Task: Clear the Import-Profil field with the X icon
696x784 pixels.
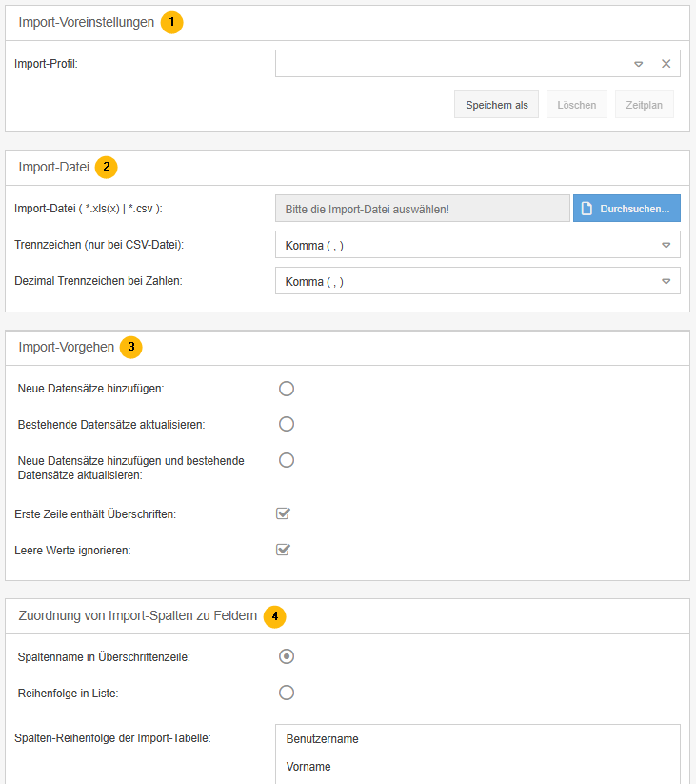Action: pos(666,64)
